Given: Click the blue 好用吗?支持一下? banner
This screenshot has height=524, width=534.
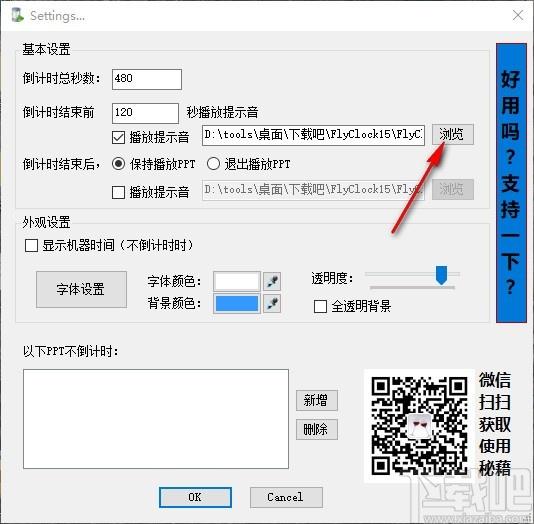Looking at the screenshot, I should [511, 183].
